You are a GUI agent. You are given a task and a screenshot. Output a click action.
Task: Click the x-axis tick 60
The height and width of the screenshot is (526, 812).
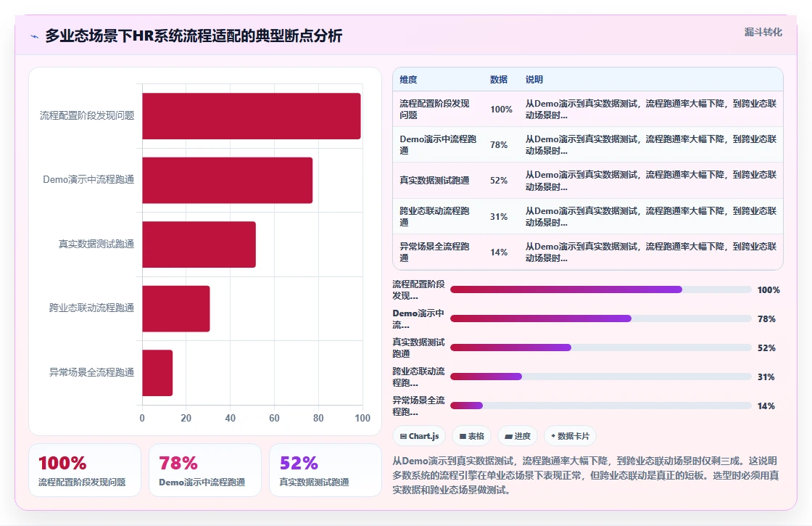275,418
